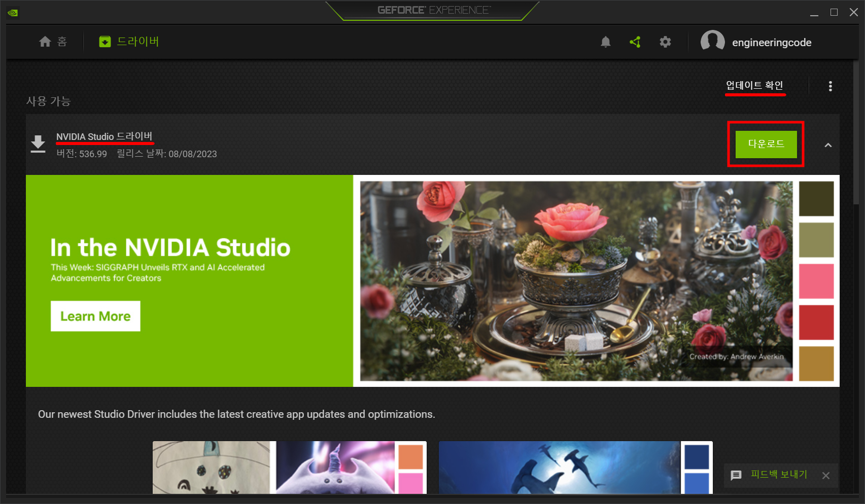The height and width of the screenshot is (504, 865).
Task: Click 업데이트 확인 to check for updates
Action: pyautogui.click(x=755, y=85)
